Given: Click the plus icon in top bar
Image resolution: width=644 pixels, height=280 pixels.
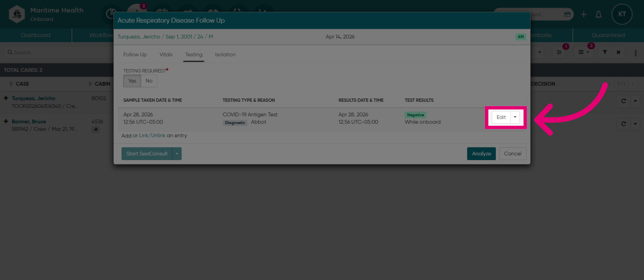Looking at the screenshot, I should pyautogui.click(x=584, y=14).
